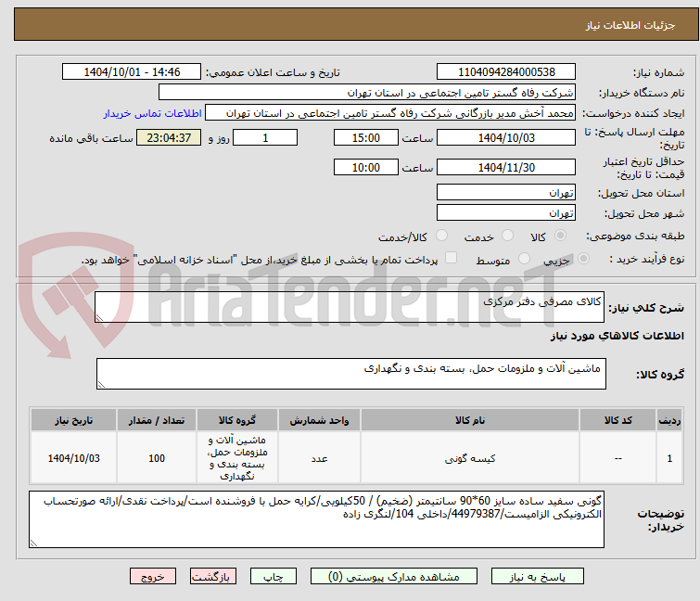Click the price validity date 1404/11/30 field
Viewport: 700px width, 601px height.
click(506, 167)
